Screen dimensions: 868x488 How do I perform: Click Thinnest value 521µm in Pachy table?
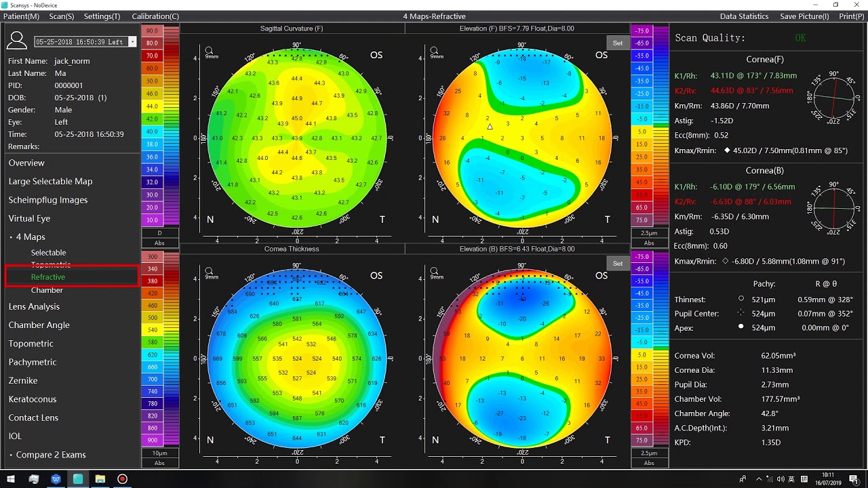click(x=764, y=300)
